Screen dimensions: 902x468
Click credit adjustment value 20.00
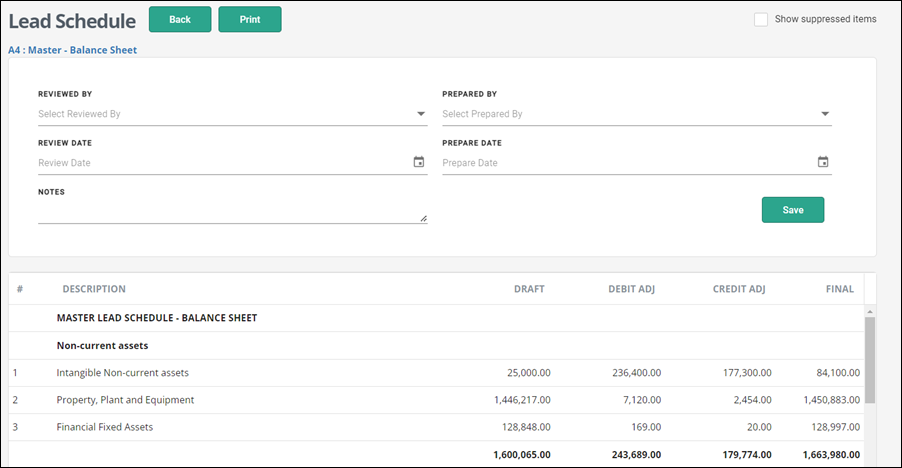tap(759, 427)
